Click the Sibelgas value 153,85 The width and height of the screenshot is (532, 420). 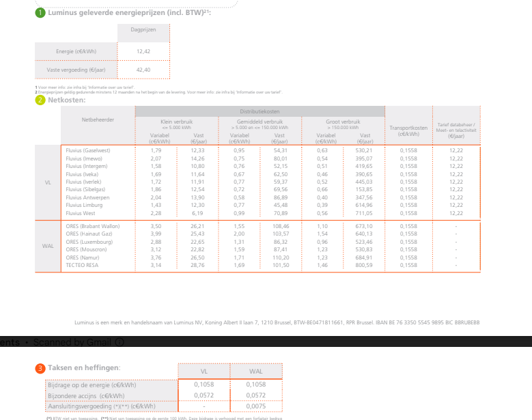tap(364, 189)
